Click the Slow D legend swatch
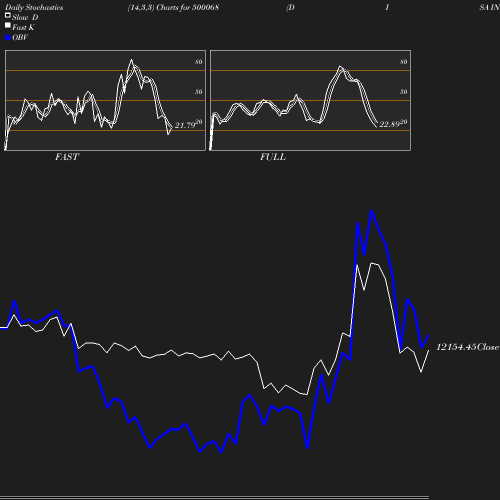 coord(8,15)
